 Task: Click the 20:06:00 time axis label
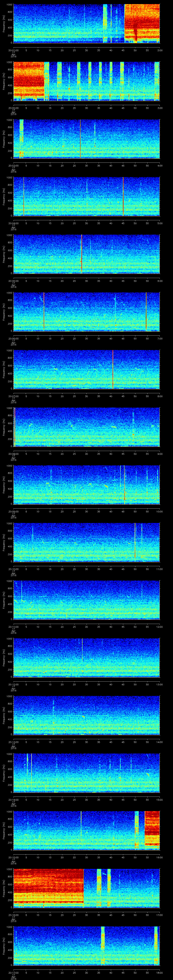(x=13, y=339)
